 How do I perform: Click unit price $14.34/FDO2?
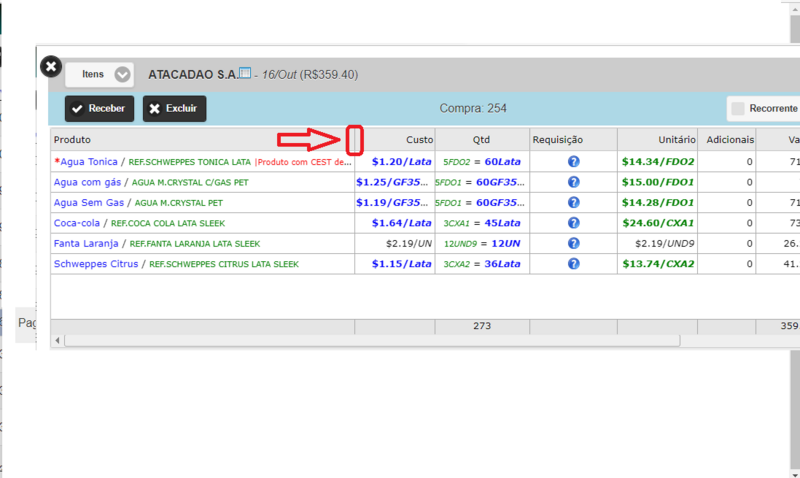(658, 162)
